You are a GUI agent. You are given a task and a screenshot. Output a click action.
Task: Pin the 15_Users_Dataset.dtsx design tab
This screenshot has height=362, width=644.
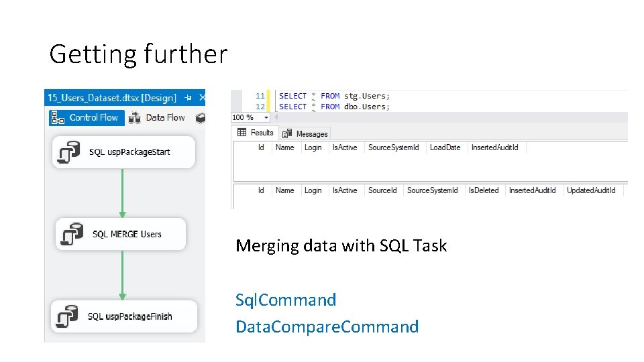point(188,98)
